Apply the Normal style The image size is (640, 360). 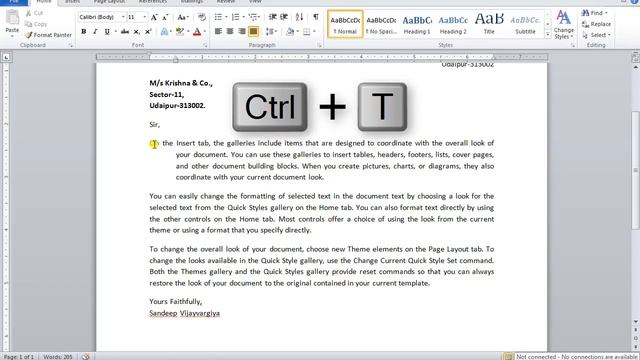click(345, 24)
